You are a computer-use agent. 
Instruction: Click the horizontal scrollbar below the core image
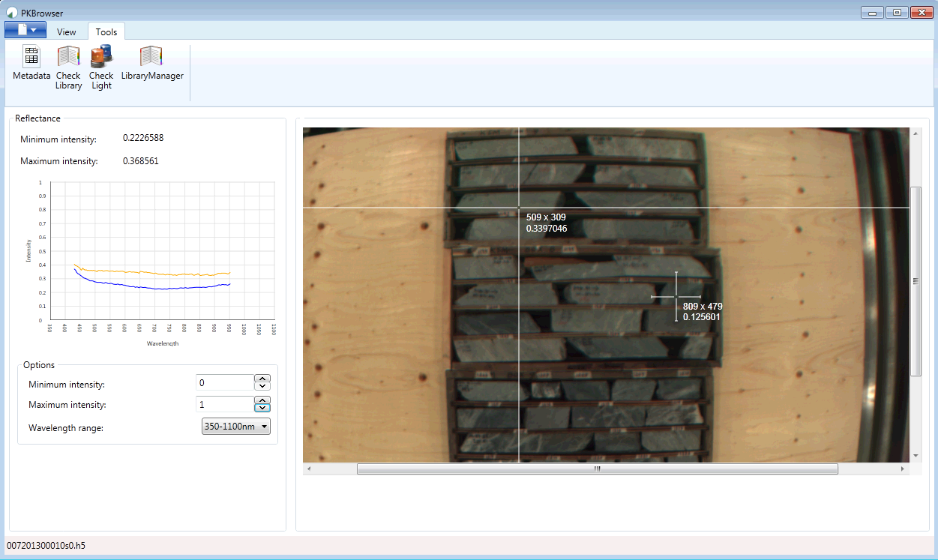pyautogui.click(x=598, y=469)
